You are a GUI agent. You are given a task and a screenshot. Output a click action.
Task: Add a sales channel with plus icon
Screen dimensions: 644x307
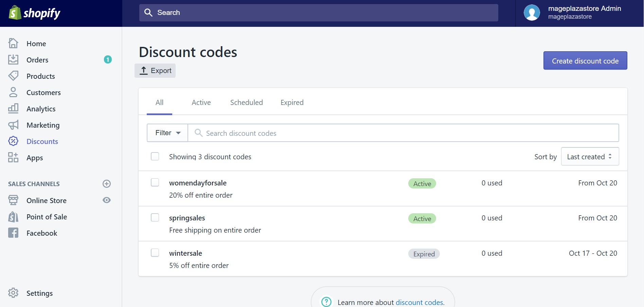(x=107, y=184)
